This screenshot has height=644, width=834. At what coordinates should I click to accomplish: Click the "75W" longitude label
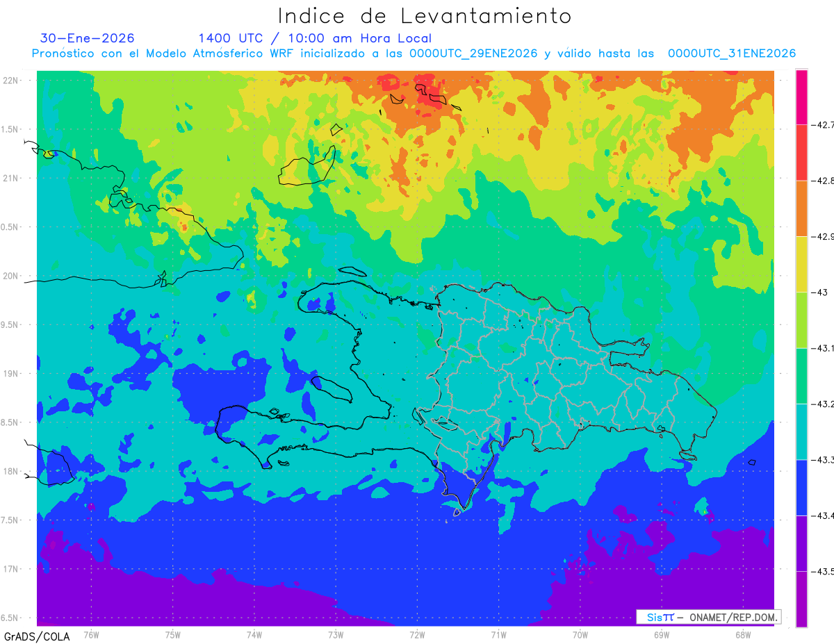(x=172, y=634)
